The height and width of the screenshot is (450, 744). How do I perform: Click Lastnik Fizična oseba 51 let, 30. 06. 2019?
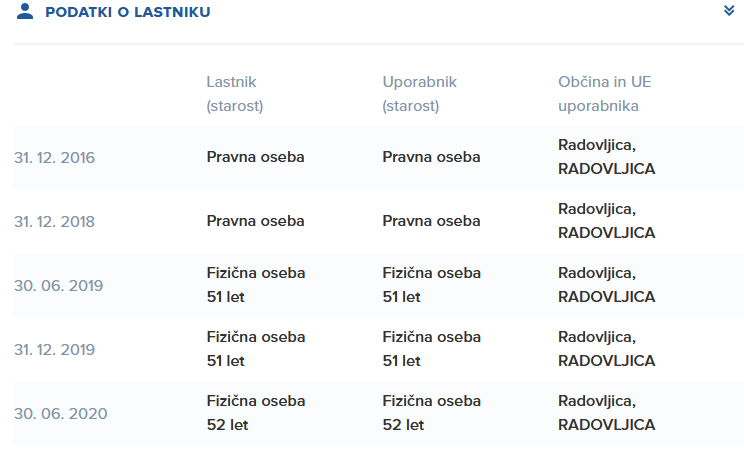[256, 285]
